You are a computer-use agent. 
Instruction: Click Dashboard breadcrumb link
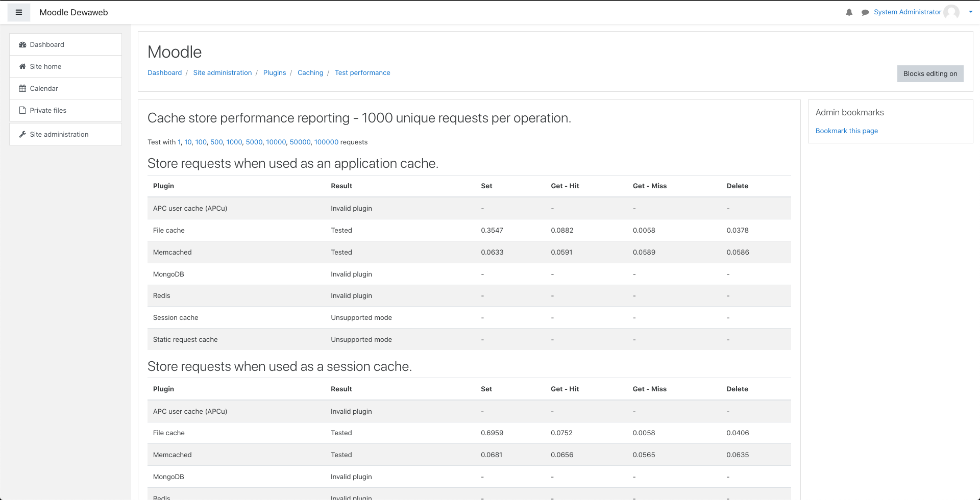164,72
